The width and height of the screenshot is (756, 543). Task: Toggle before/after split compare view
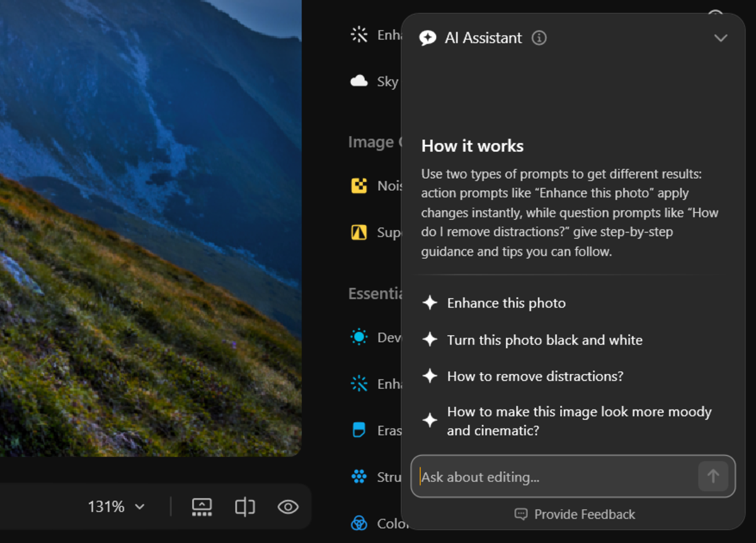[x=245, y=506]
